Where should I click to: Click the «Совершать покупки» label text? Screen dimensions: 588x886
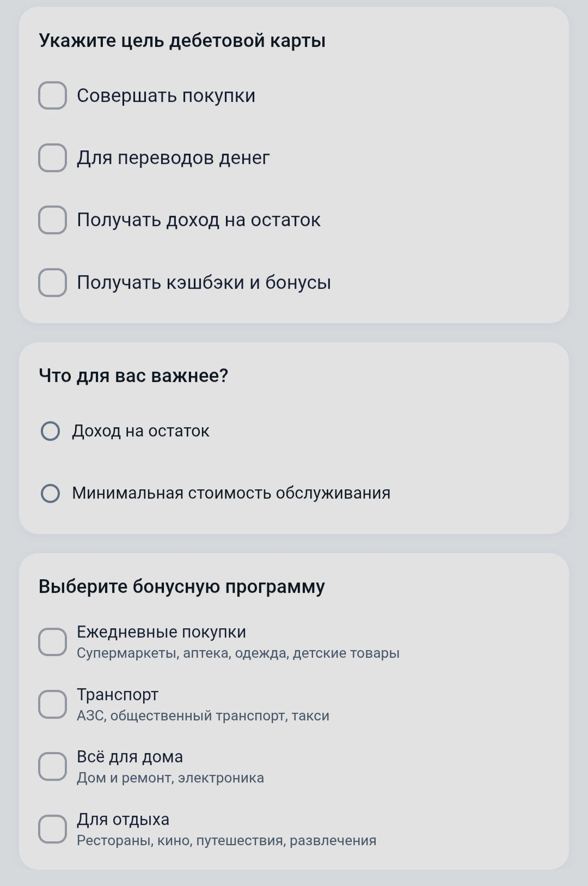167,96
